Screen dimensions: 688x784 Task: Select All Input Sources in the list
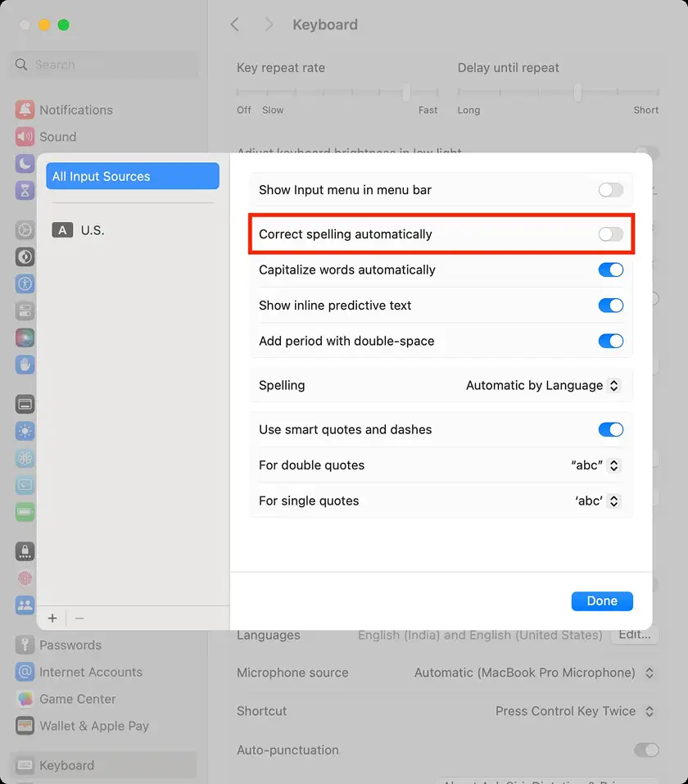[133, 176]
